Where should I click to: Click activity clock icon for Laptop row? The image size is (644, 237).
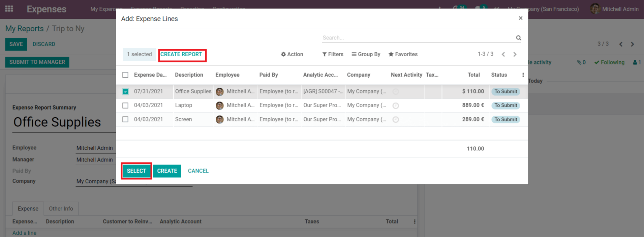[396, 106]
